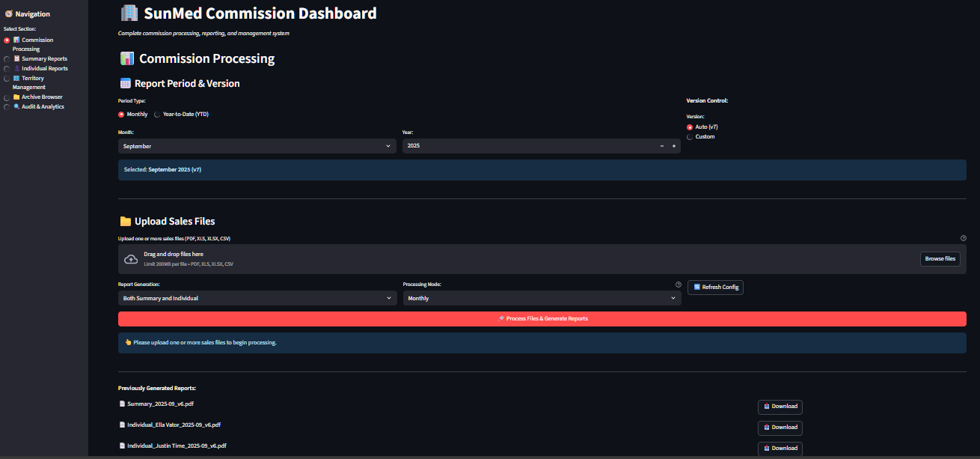Click the help icon beside Processing Mode
This screenshot has width=980, height=459.
pos(679,285)
